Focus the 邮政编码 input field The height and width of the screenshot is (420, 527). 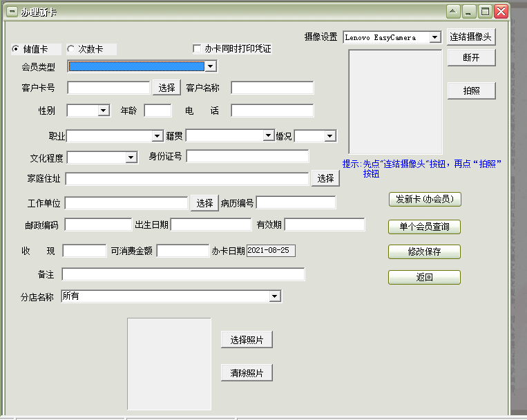coord(98,225)
